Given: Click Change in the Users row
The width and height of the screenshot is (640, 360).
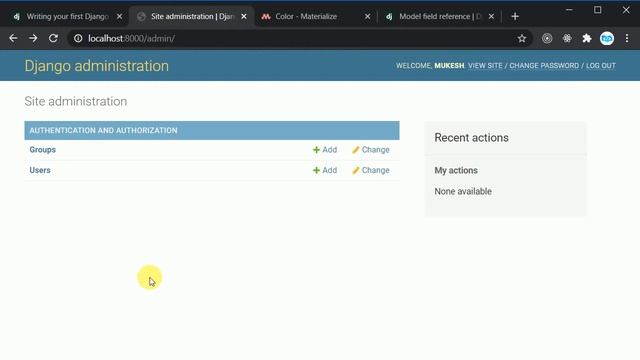Looking at the screenshot, I should pyautogui.click(x=371, y=170).
